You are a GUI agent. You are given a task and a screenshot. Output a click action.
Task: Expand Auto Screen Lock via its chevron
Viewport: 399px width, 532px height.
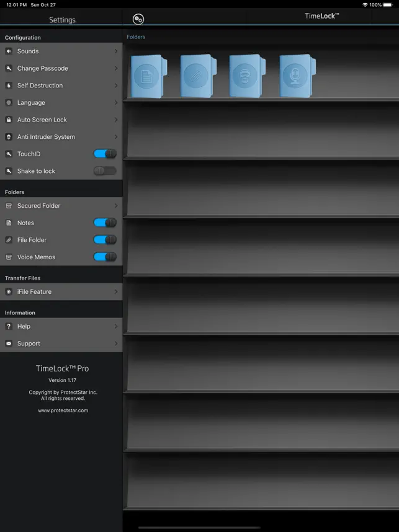(x=116, y=120)
